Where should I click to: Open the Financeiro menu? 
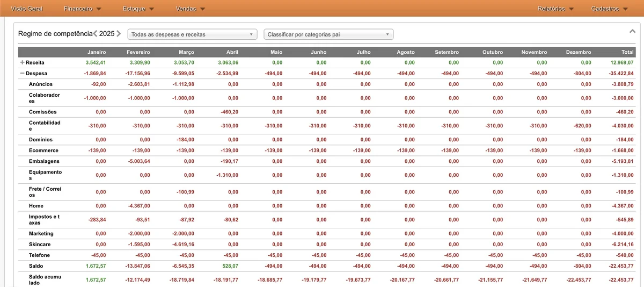pyautogui.click(x=82, y=9)
